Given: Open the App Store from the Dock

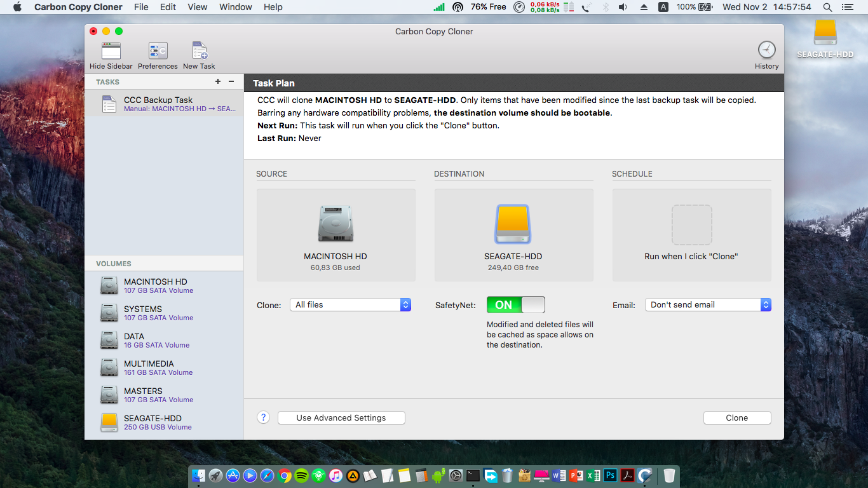Looking at the screenshot, I should tap(233, 475).
